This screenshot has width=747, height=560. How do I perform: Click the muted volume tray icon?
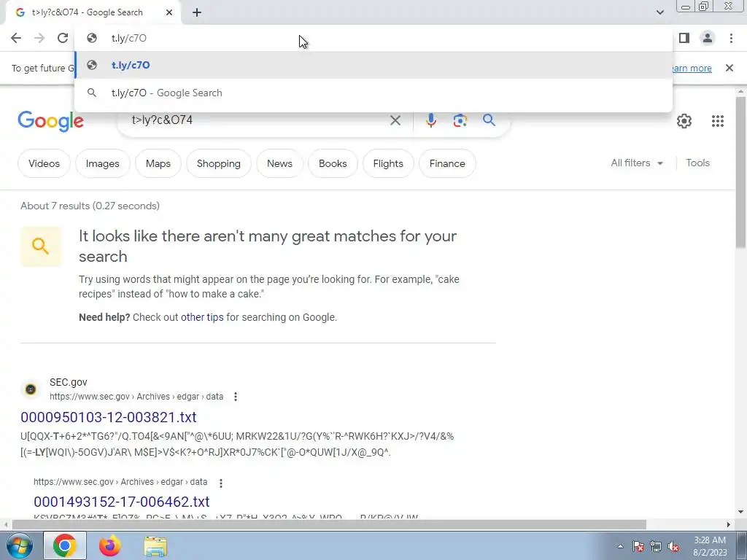673,546
